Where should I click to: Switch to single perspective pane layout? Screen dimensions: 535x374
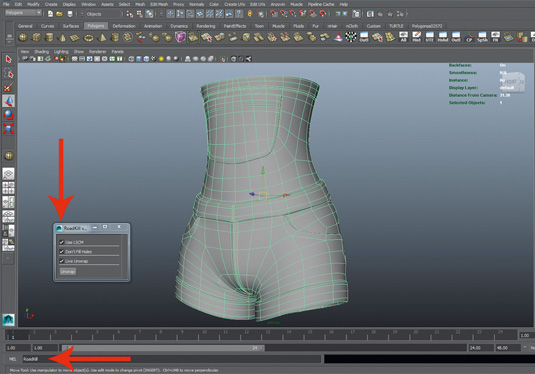[9, 174]
